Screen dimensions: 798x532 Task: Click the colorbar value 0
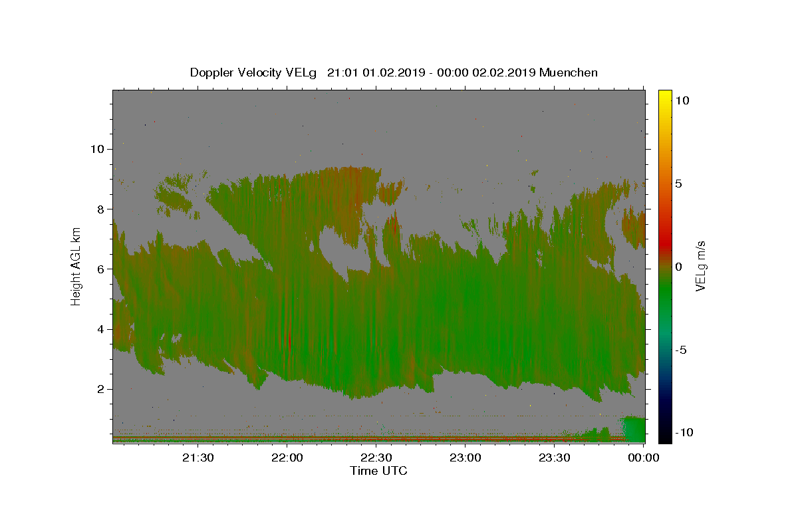[x=679, y=267]
